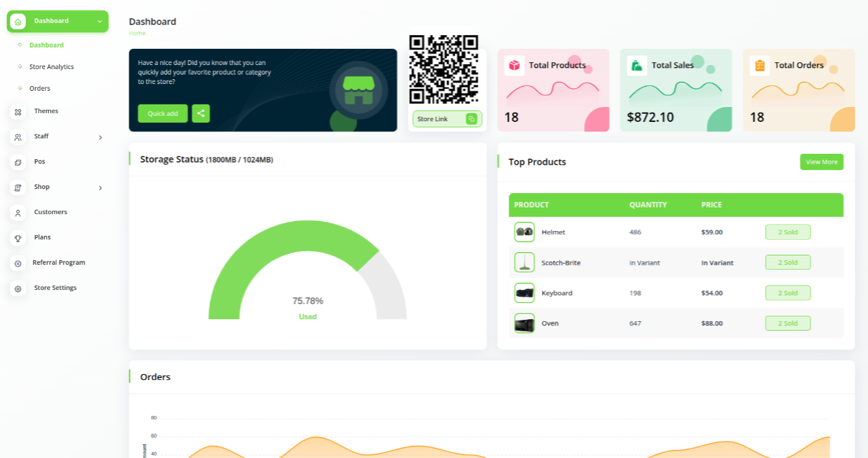Click the PRICE column header
This screenshot has width=868, height=458.
(711, 205)
